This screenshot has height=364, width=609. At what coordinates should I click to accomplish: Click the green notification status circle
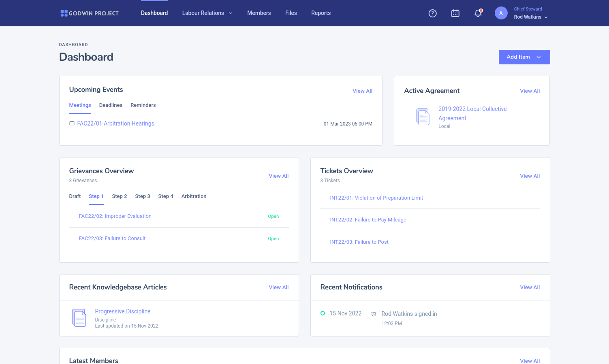click(323, 313)
